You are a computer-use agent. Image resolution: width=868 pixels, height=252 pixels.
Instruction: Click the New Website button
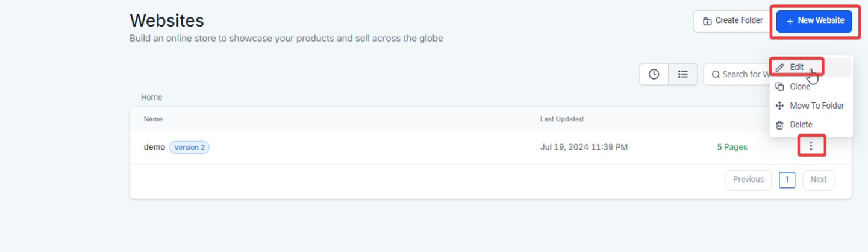coord(814,21)
